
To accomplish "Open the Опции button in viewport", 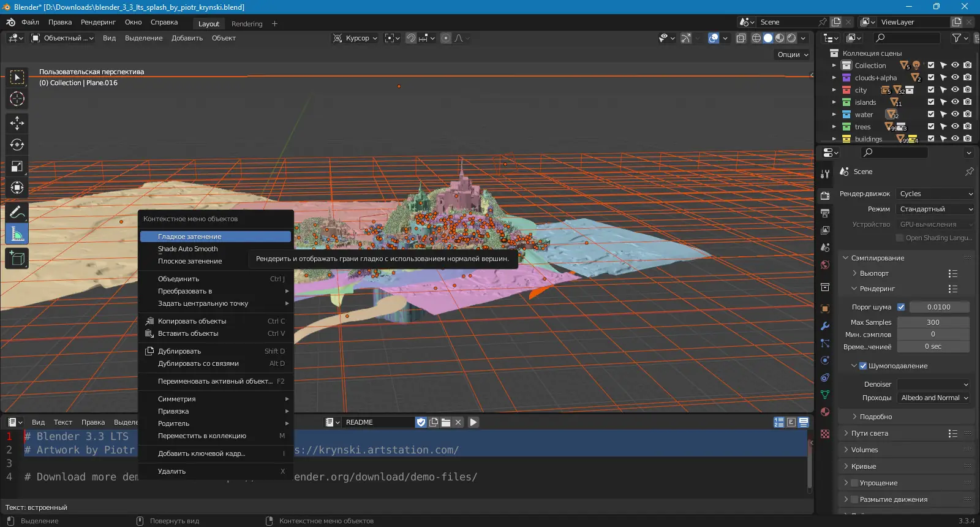I will click(793, 55).
